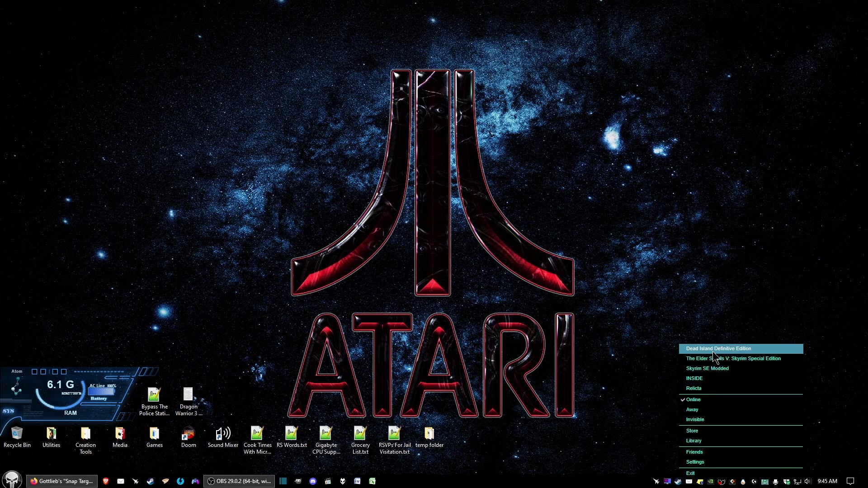The height and width of the screenshot is (488, 868).
Task: Launch Dead Island Definitive Edition
Action: (x=718, y=348)
